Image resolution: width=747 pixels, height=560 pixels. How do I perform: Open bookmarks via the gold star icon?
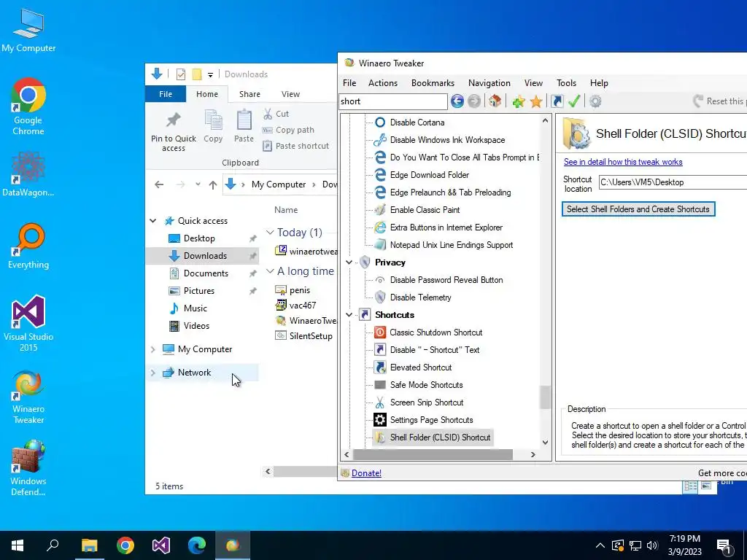tap(536, 101)
